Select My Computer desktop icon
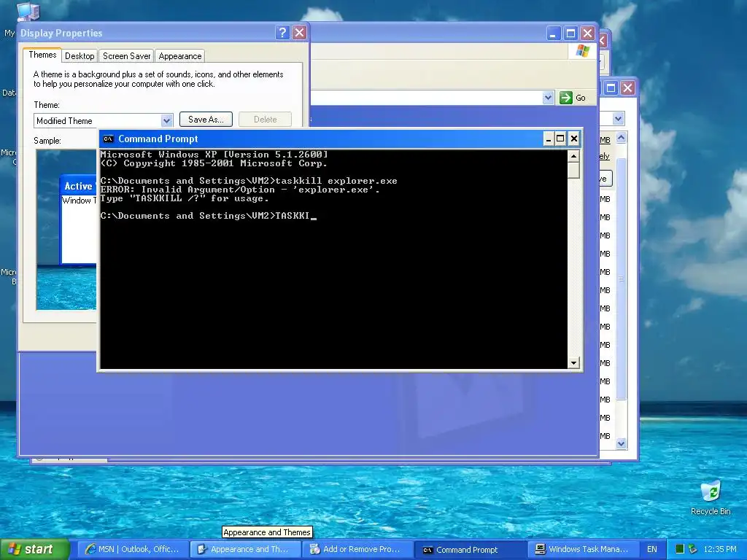Screen dimensions: 747x560 [28, 12]
